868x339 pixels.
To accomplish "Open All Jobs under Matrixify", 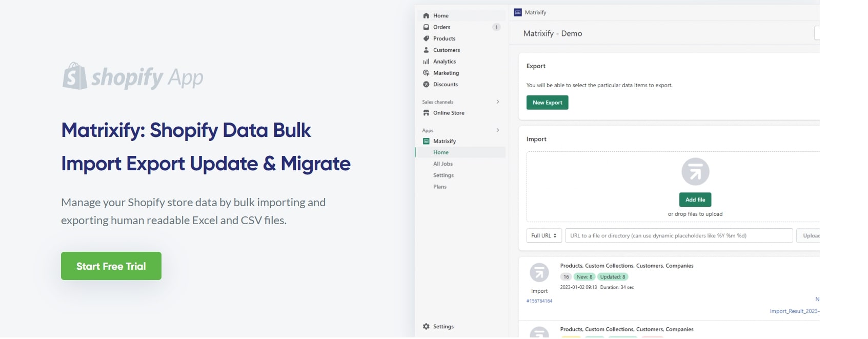I will [443, 164].
